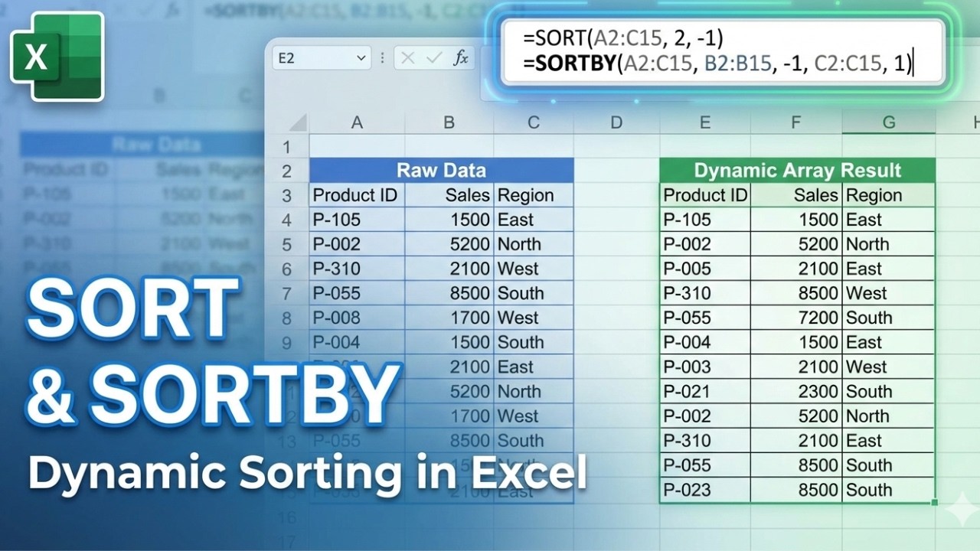Click the West region in the P-003 row
The height and width of the screenshot is (551, 980).
click(x=889, y=367)
